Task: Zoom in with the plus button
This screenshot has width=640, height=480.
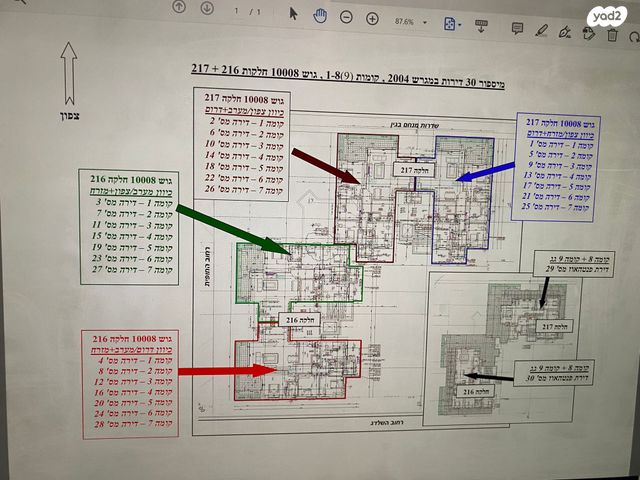Action: 372,18
